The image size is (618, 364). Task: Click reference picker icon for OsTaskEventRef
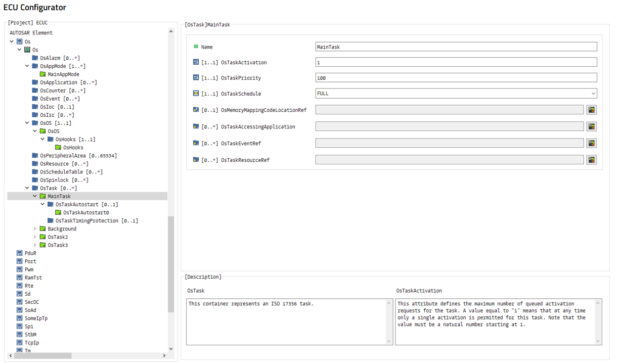591,143
